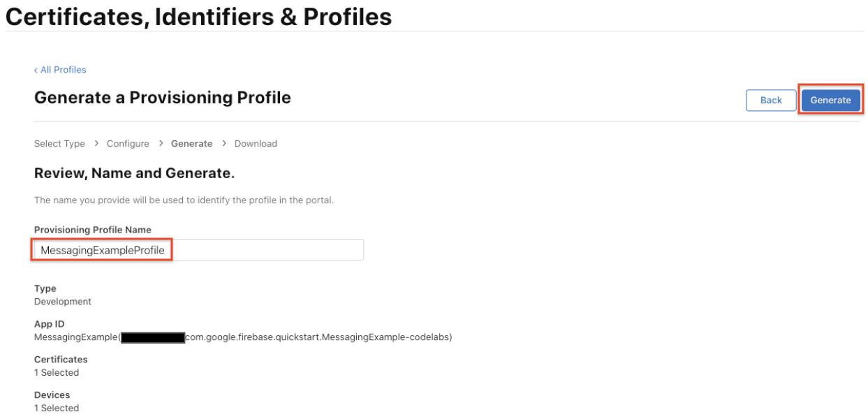Click the Back button
The width and height of the screenshot is (868, 419).
771,100
